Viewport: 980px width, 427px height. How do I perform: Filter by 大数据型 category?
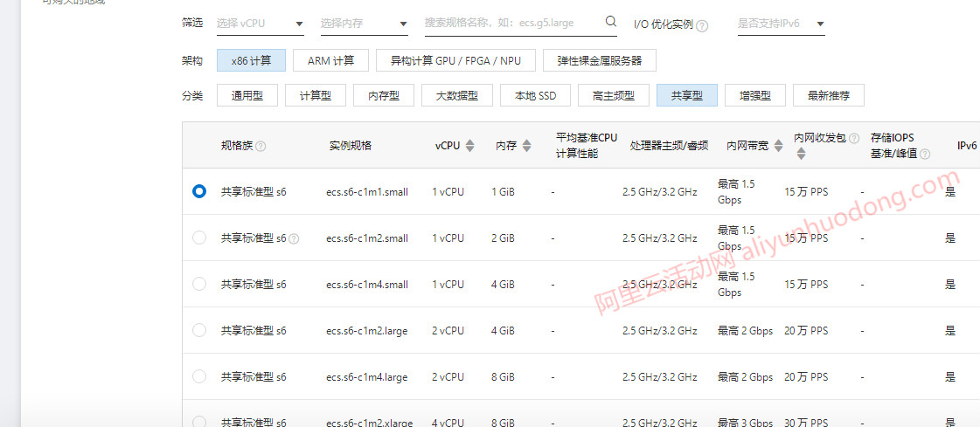[457, 95]
